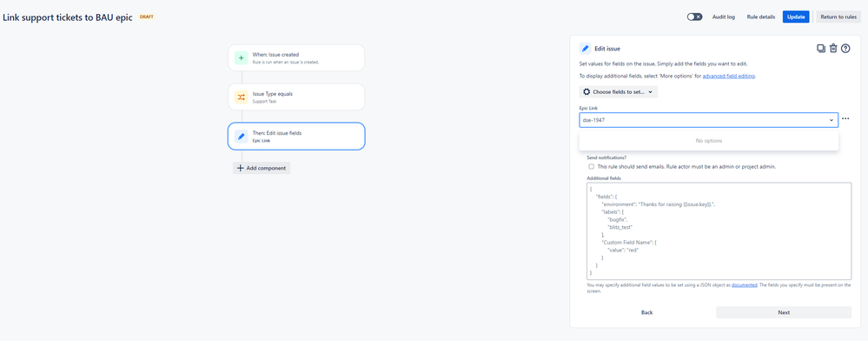Open the Audit log
868x341 pixels.
pos(724,17)
